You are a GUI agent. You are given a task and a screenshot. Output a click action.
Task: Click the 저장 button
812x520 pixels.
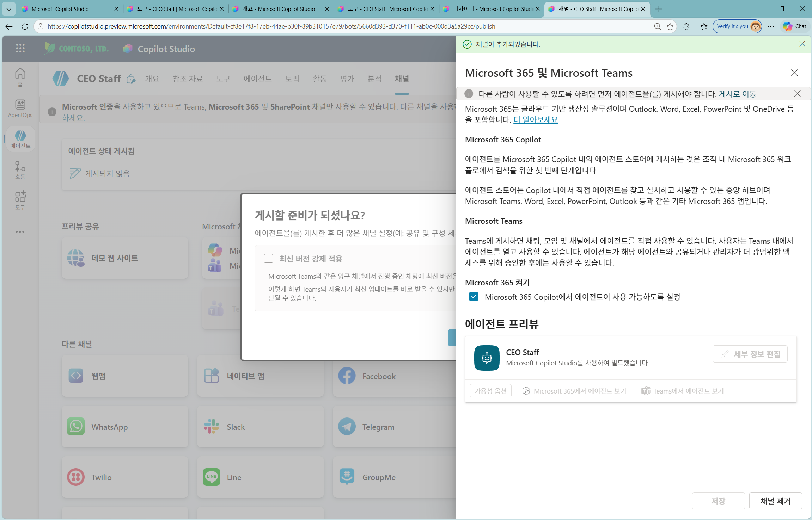click(x=718, y=501)
